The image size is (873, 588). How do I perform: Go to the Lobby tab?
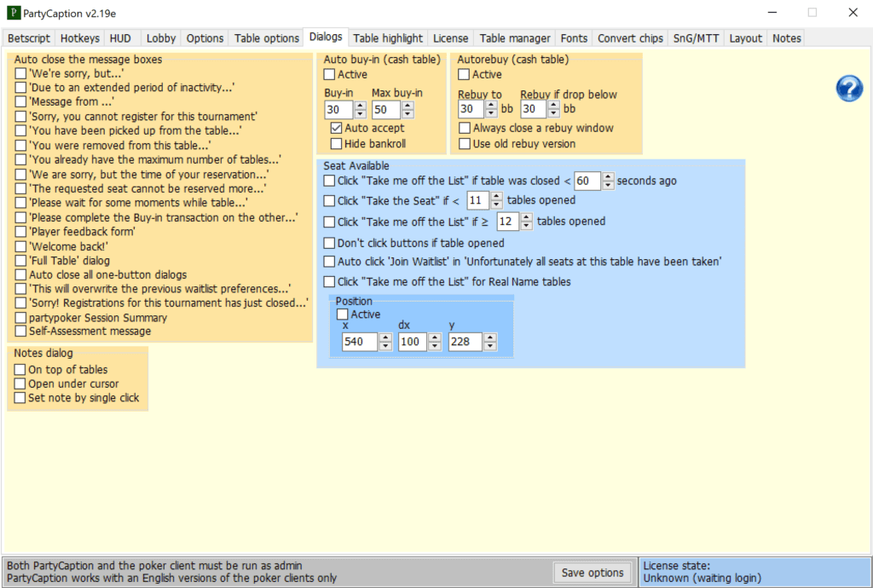tap(161, 38)
